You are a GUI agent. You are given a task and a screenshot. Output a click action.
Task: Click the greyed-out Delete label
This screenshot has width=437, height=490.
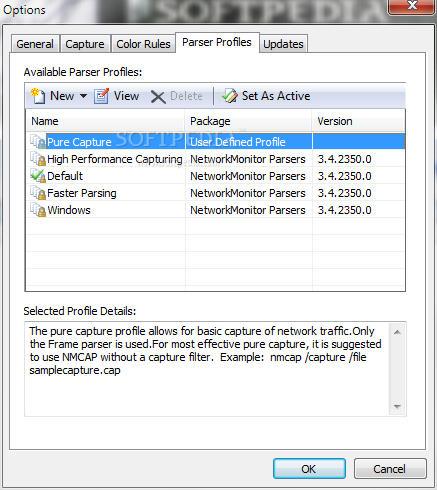(186, 96)
